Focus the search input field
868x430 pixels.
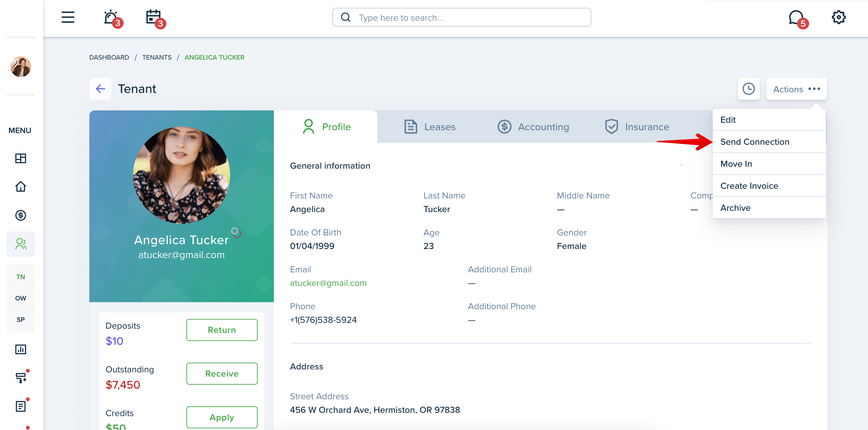[x=461, y=17]
